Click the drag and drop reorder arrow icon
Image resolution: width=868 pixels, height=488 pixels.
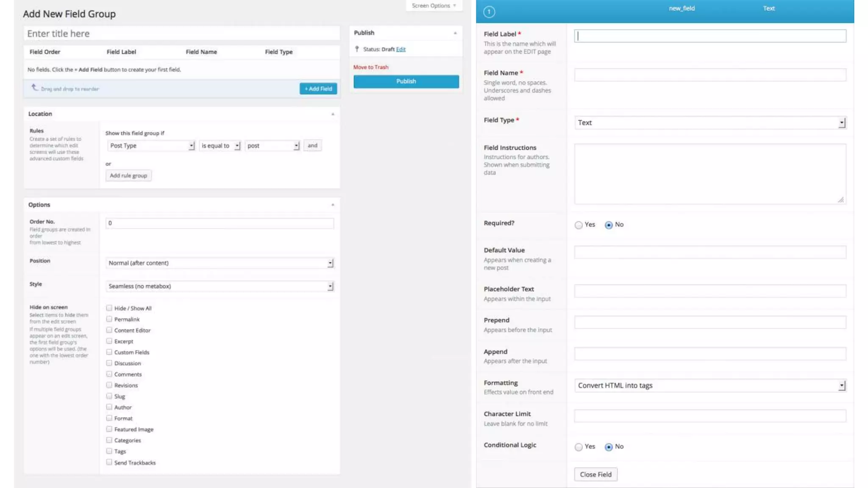pyautogui.click(x=35, y=88)
